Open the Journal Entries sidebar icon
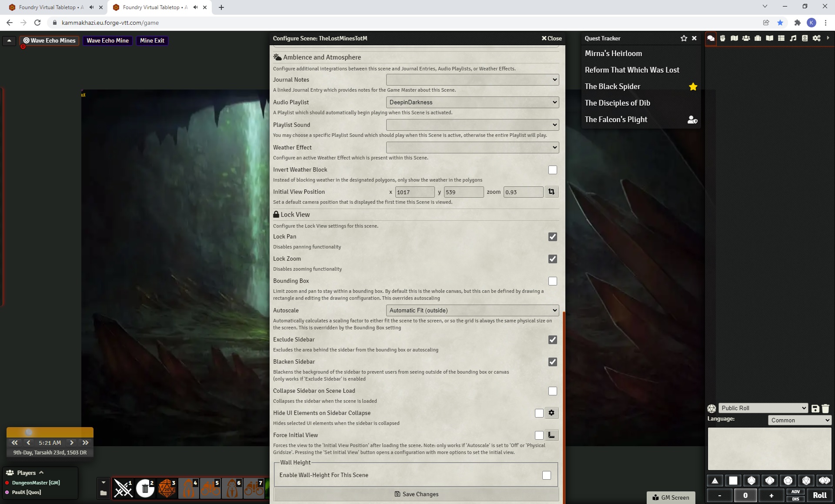Viewport: 835px width, 504px height. (769, 38)
